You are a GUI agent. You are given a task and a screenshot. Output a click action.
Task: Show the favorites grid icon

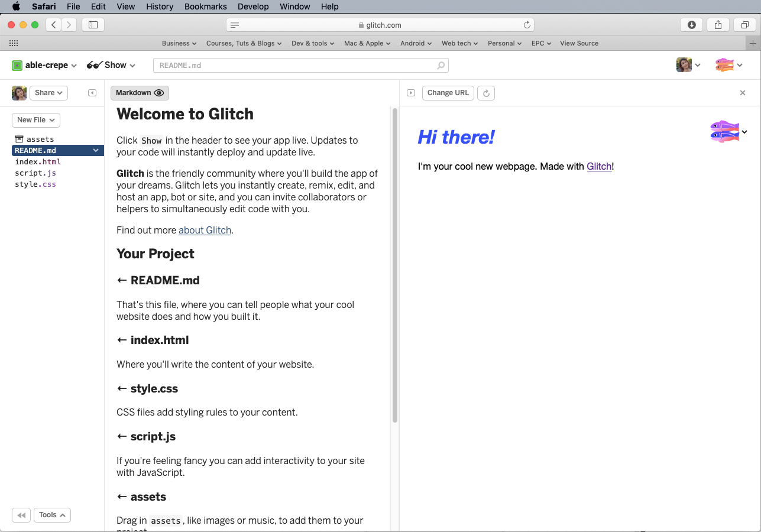click(x=14, y=43)
